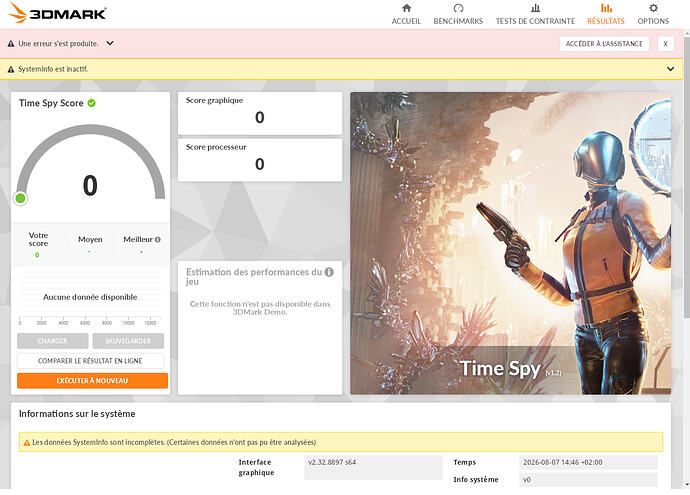The height and width of the screenshot is (495, 690).
Task: Open the Résultats bar icon
Action: click(x=606, y=8)
